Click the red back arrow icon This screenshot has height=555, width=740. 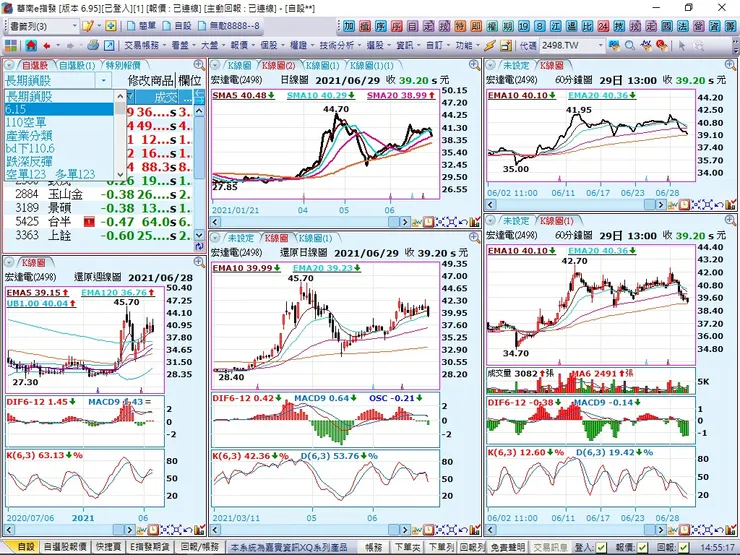click(47, 45)
